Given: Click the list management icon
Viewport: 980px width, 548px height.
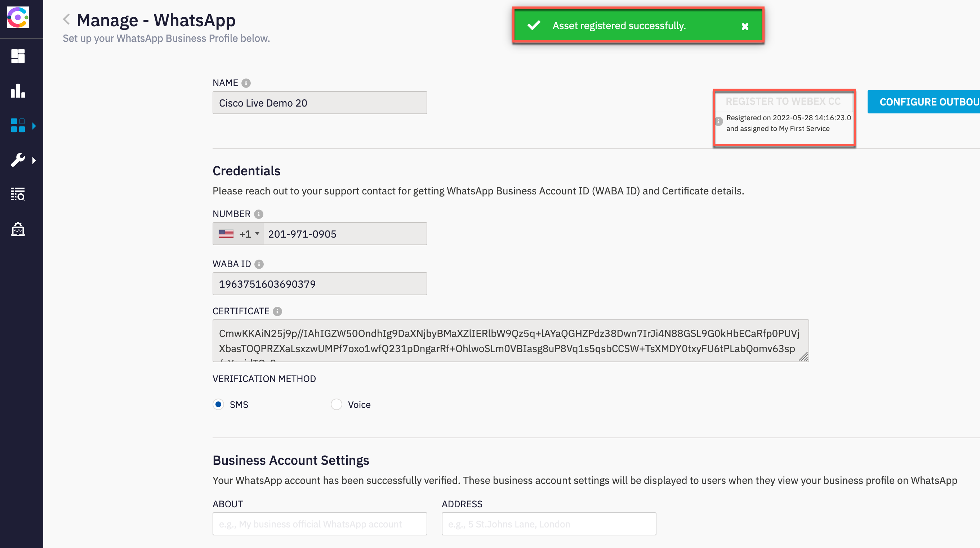Looking at the screenshot, I should 18,195.
